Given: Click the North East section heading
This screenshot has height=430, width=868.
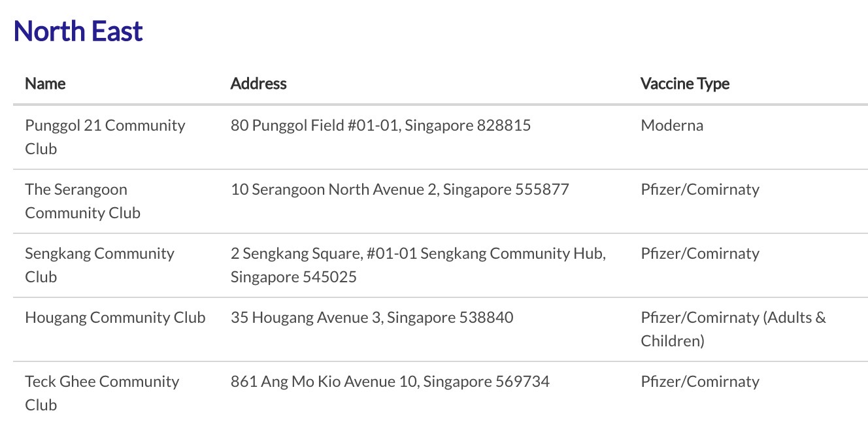Looking at the screenshot, I should (x=78, y=31).
